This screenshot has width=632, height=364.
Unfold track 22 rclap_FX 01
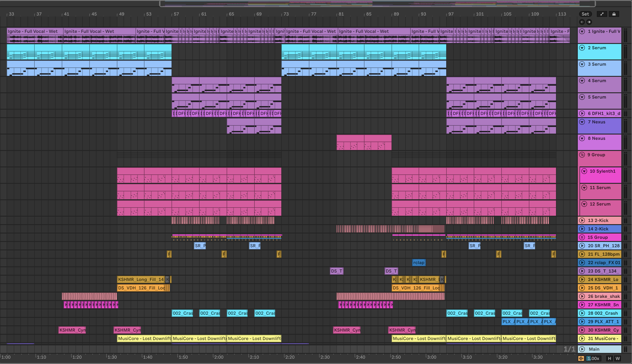click(582, 263)
